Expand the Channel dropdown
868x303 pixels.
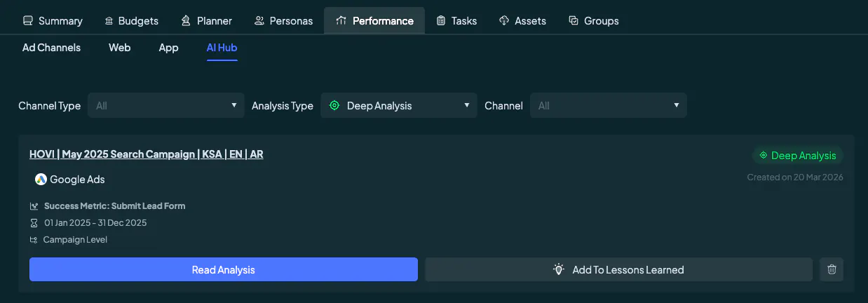609,105
